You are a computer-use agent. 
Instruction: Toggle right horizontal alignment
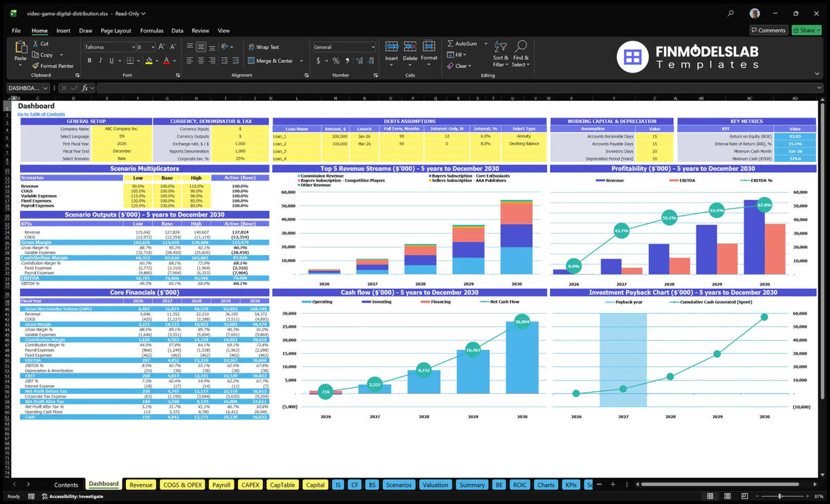(212, 61)
